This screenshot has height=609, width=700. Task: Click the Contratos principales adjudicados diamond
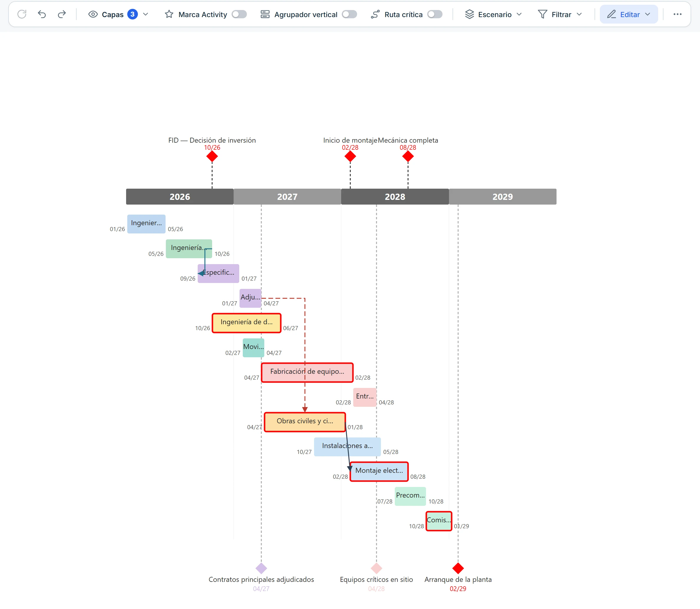click(x=261, y=568)
